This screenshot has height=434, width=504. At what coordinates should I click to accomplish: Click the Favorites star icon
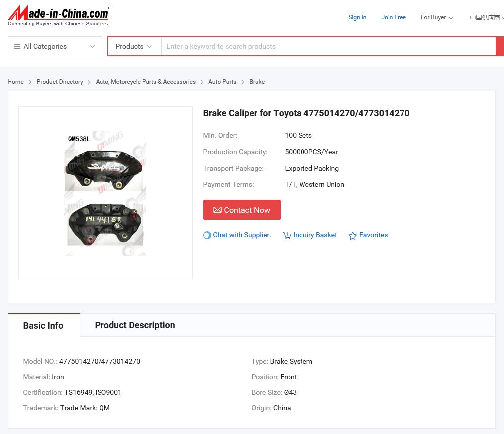(353, 236)
